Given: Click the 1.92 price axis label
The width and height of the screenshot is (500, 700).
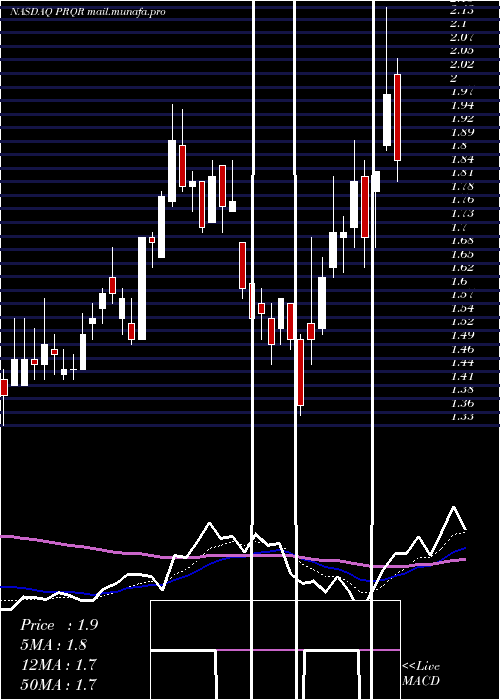Looking at the screenshot, I should coord(462,118).
